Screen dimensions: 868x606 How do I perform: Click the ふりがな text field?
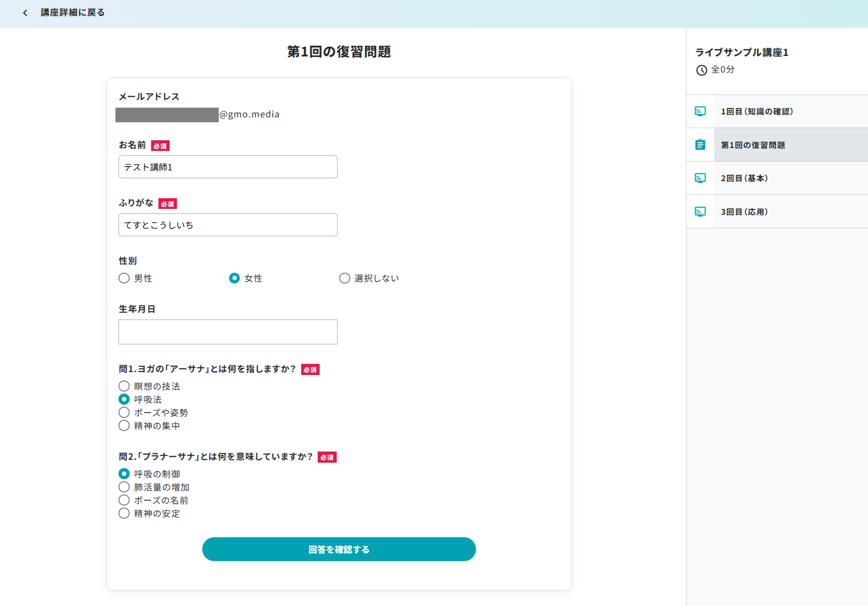point(227,225)
